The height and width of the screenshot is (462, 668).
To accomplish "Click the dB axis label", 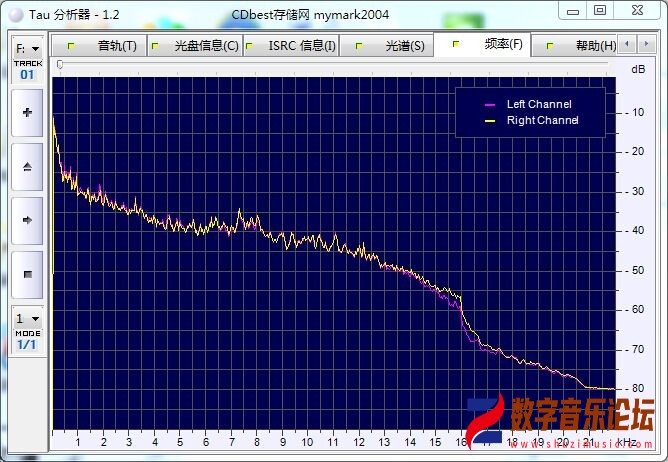I will [x=638, y=69].
